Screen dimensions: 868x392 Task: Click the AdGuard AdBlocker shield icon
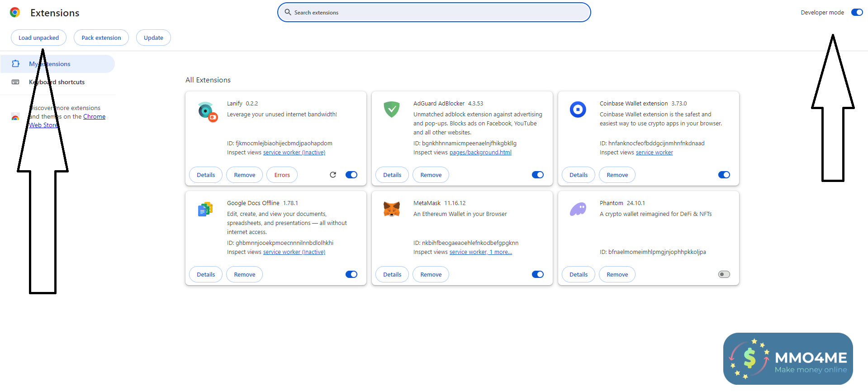391,110
